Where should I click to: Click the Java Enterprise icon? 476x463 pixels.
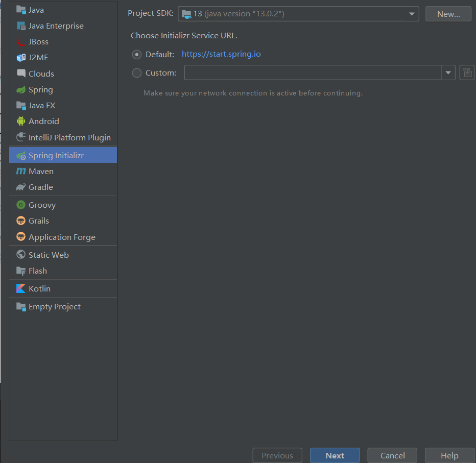click(x=21, y=26)
